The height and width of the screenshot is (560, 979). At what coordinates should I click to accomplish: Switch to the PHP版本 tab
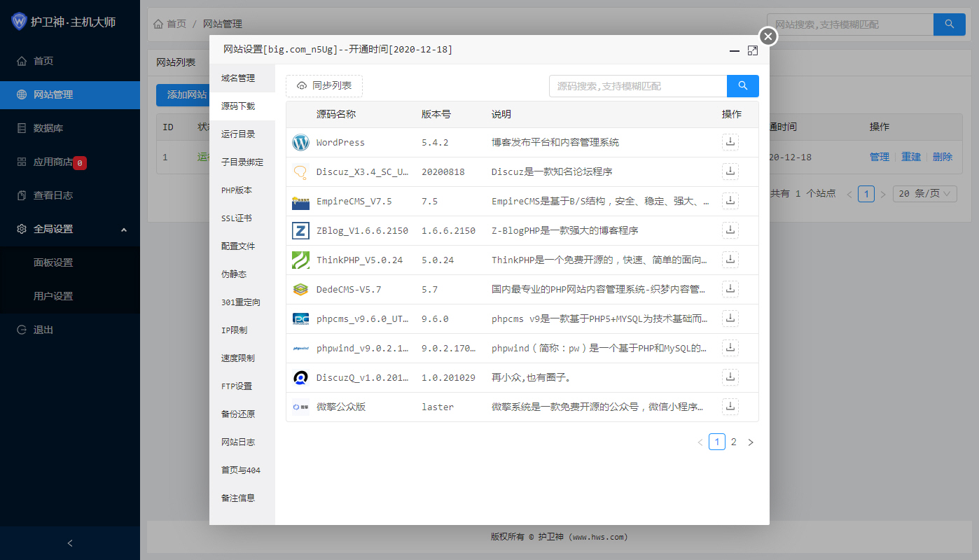pyautogui.click(x=242, y=190)
